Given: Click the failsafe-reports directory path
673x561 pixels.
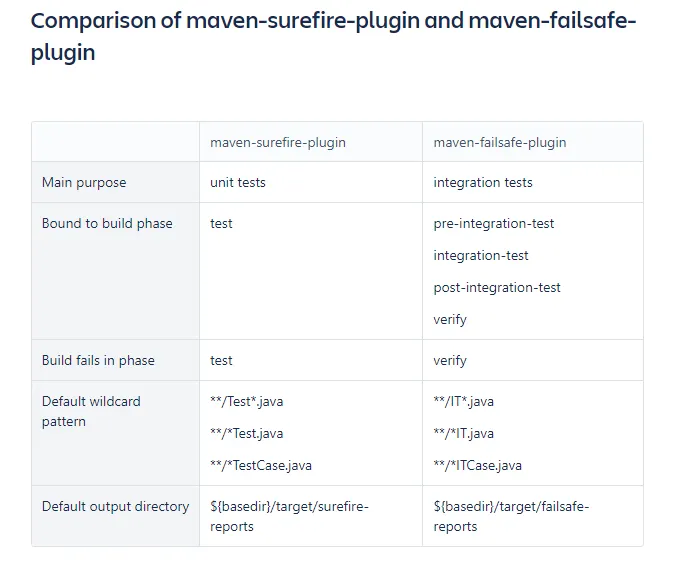Looking at the screenshot, I should point(511,517).
